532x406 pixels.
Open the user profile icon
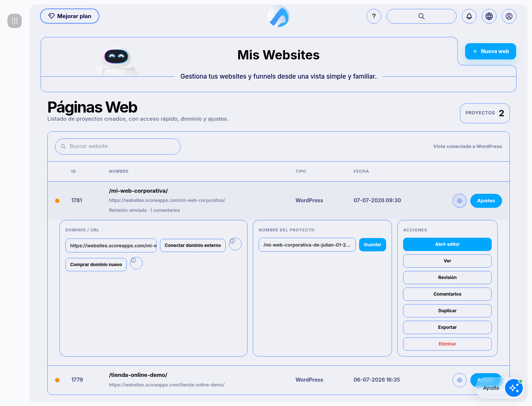[x=509, y=16]
